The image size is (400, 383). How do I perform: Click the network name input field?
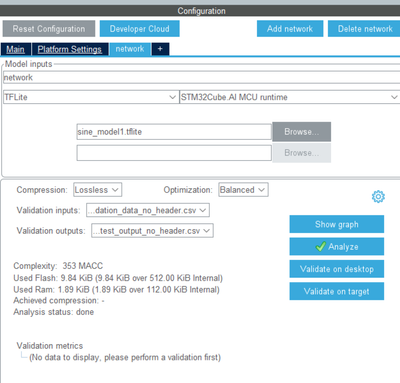coord(201,77)
